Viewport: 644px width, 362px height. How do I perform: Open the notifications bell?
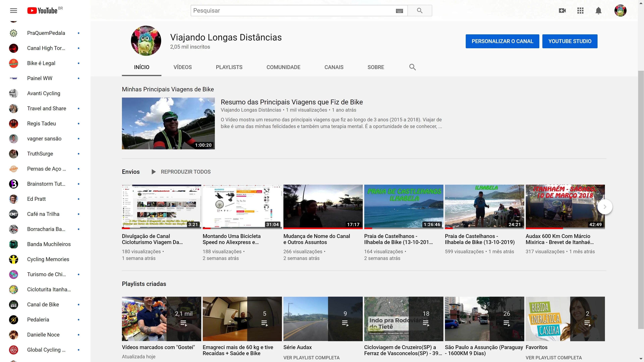(598, 11)
